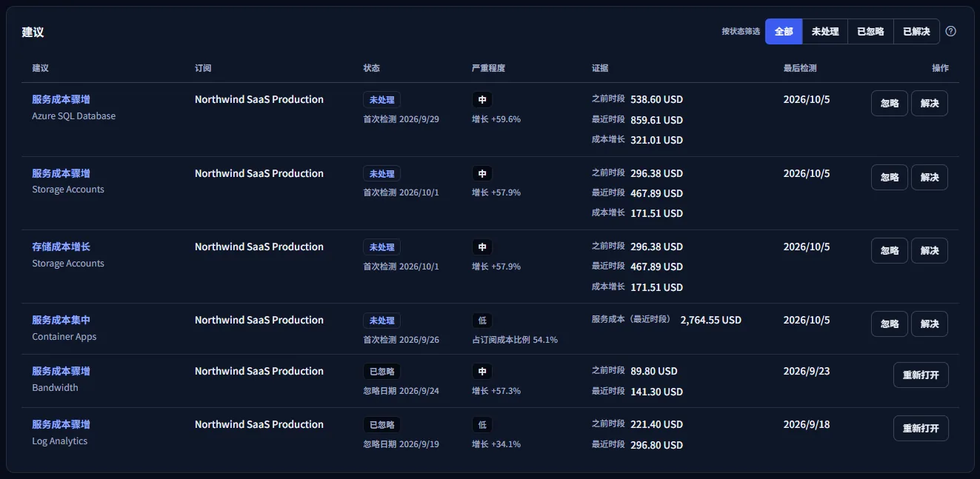The width and height of the screenshot is (980, 479).
Task: Ignore the Container Apps recommendation
Action: tap(890, 324)
